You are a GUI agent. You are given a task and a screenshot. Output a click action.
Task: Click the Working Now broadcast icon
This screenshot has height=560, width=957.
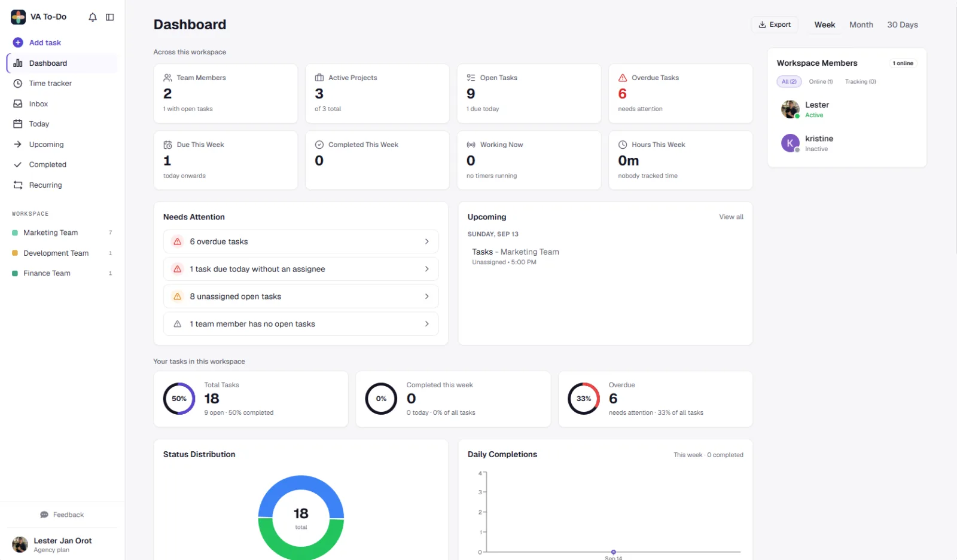[x=471, y=145]
